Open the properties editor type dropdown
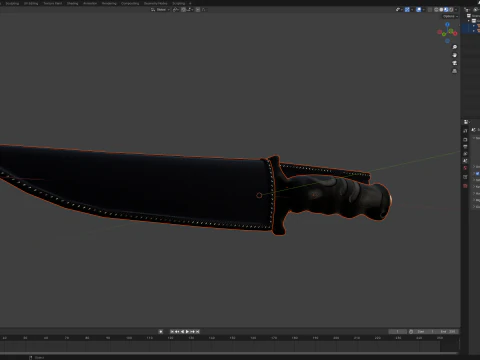This screenshot has width=480, height=360. 466,122
